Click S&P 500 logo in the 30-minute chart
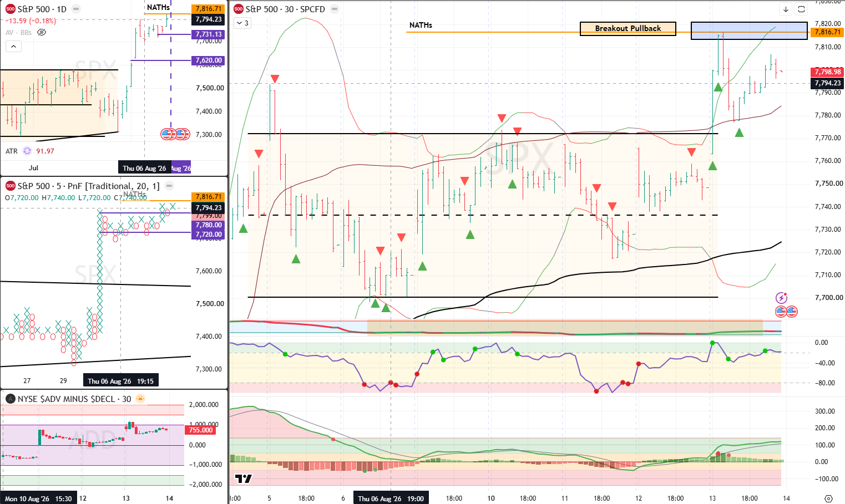This screenshot has height=504, width=845. (x=239, y=9)
